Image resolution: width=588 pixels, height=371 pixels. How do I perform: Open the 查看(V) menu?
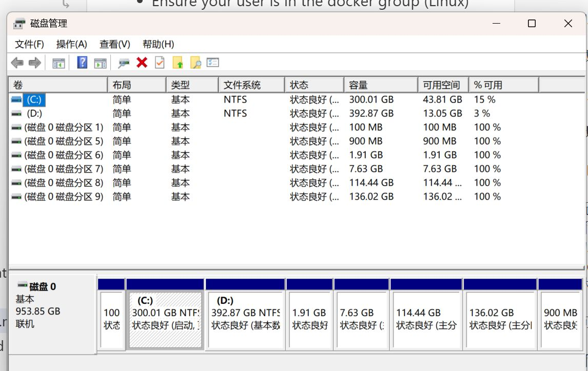coord(115,44)
